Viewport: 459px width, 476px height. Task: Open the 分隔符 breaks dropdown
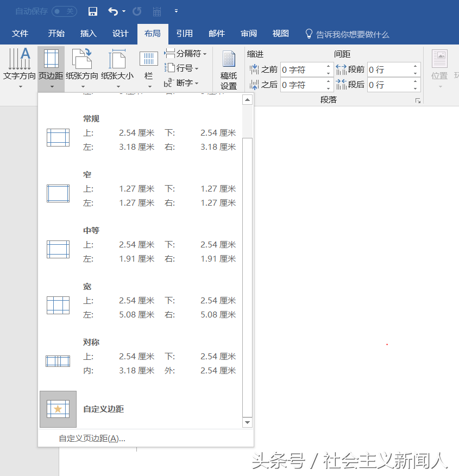[185, 54]
